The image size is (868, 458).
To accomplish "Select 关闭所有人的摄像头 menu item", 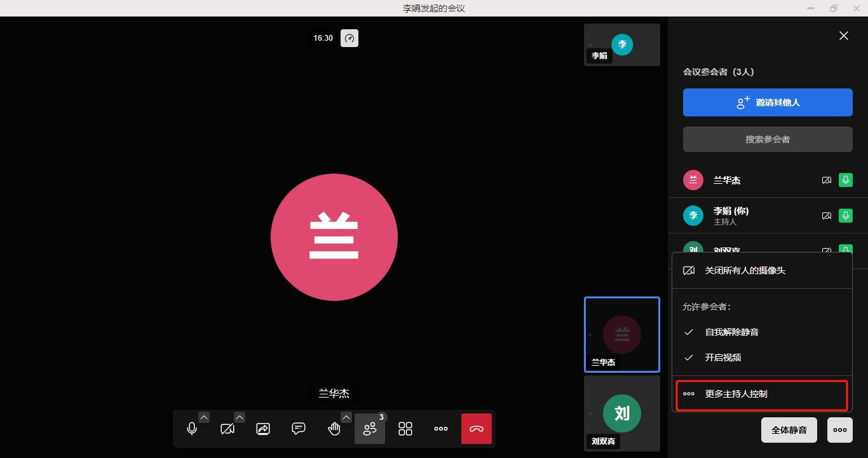I will point(745,270).
